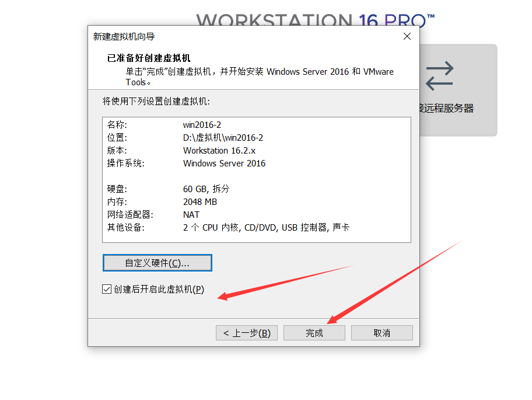532x400 pixels.
Task: Go back with 上一步(B) button
Action: click(x=247, y=333)
